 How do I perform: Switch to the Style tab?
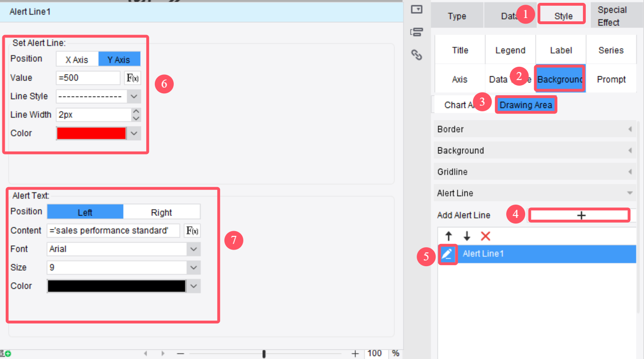tap(563, 16)
